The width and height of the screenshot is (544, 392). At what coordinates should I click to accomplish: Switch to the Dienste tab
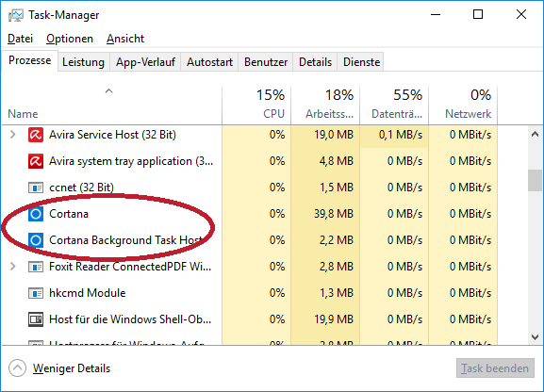point(361,62)
